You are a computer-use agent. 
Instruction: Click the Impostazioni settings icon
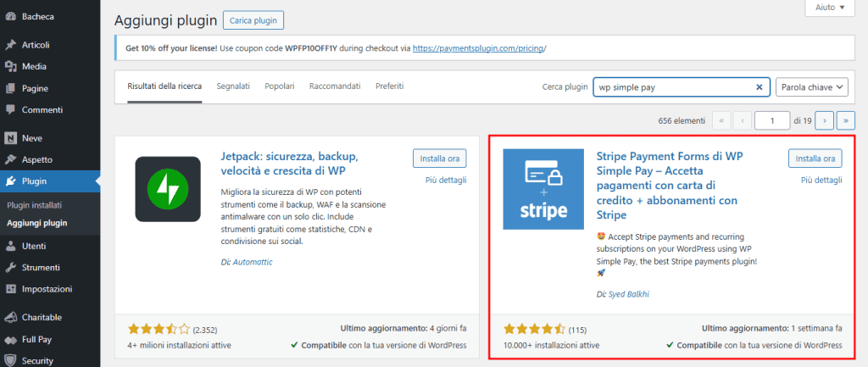click(x=10, y=289)
